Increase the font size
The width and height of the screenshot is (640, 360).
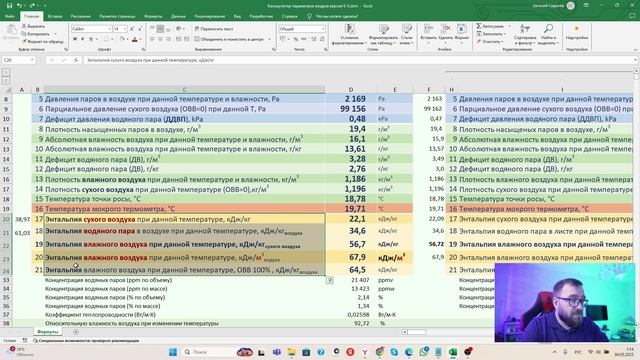[132, 29]
